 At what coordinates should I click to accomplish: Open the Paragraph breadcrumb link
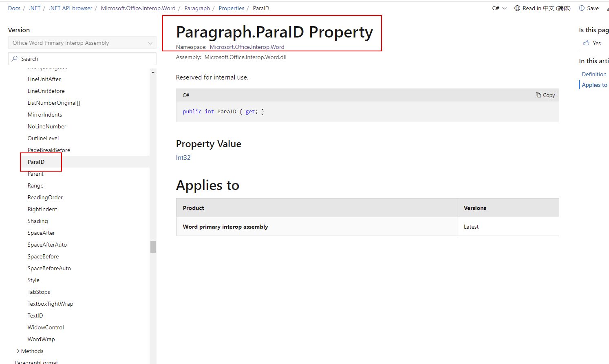(x=197, y=8)
